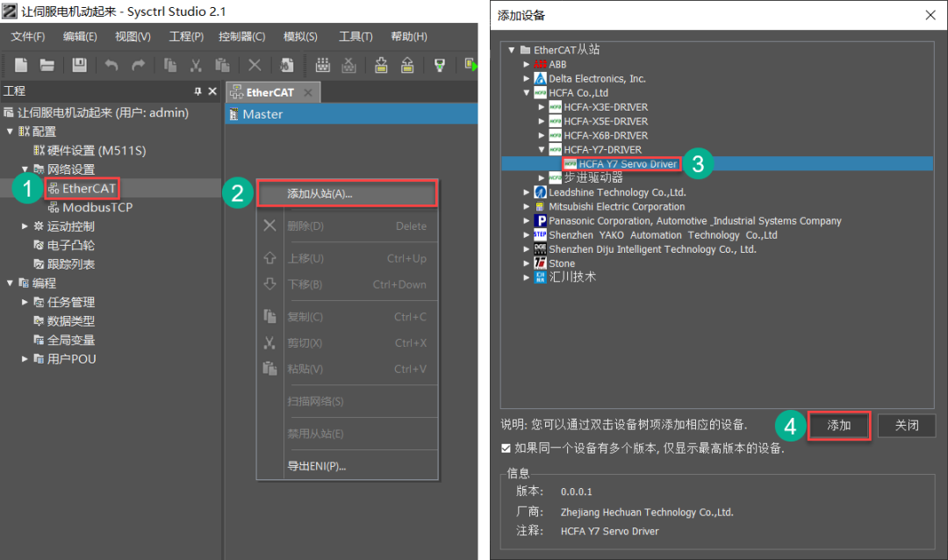This screenshot has width=948, height=560.
Task: Expand the 运动控制 tree node
Action: (x=25, y=226)
